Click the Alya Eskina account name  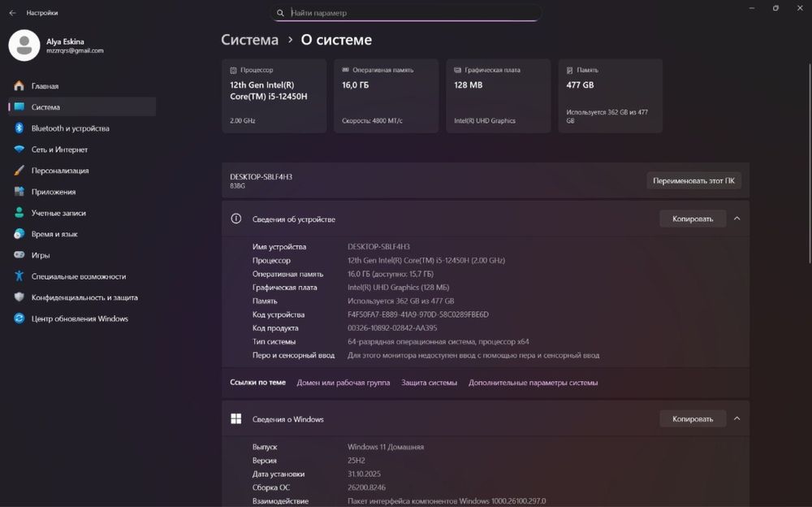click(x=65, y=41)
